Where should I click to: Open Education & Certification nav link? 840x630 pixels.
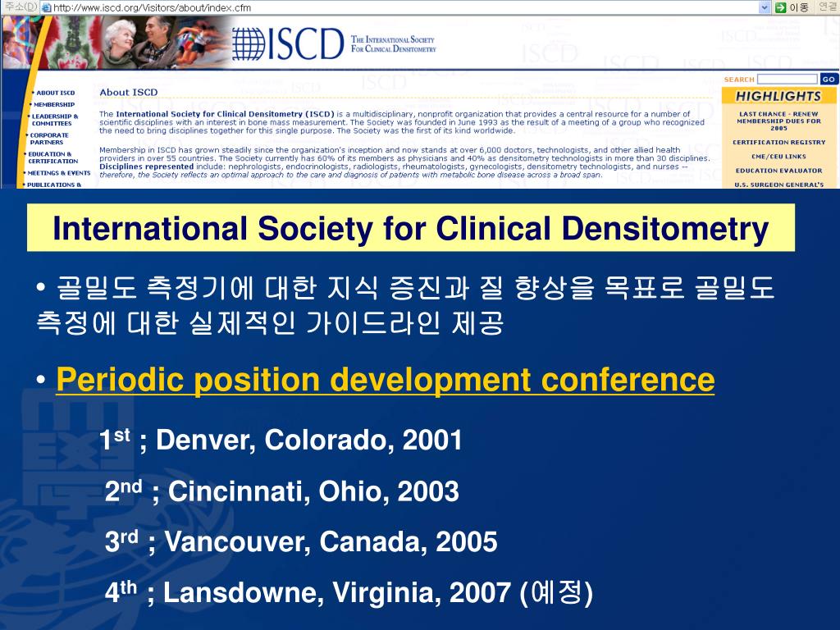click(52, 157)
